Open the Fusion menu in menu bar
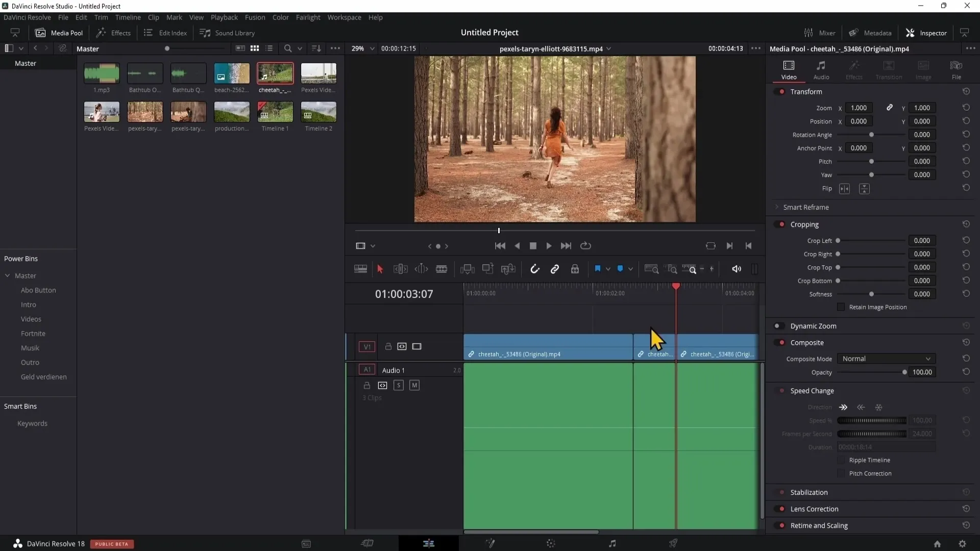The width and height of the screenshot is (980, 551). tap(255, 17)
